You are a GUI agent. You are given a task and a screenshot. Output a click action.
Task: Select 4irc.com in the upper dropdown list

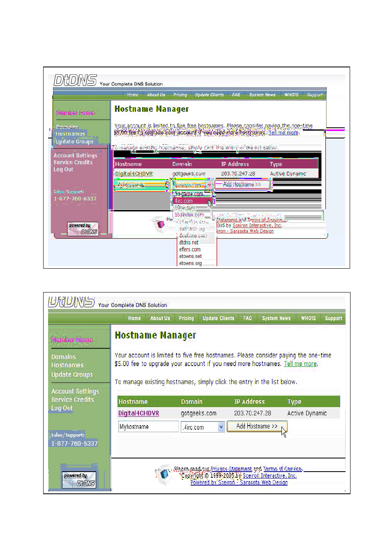[192, 201]
